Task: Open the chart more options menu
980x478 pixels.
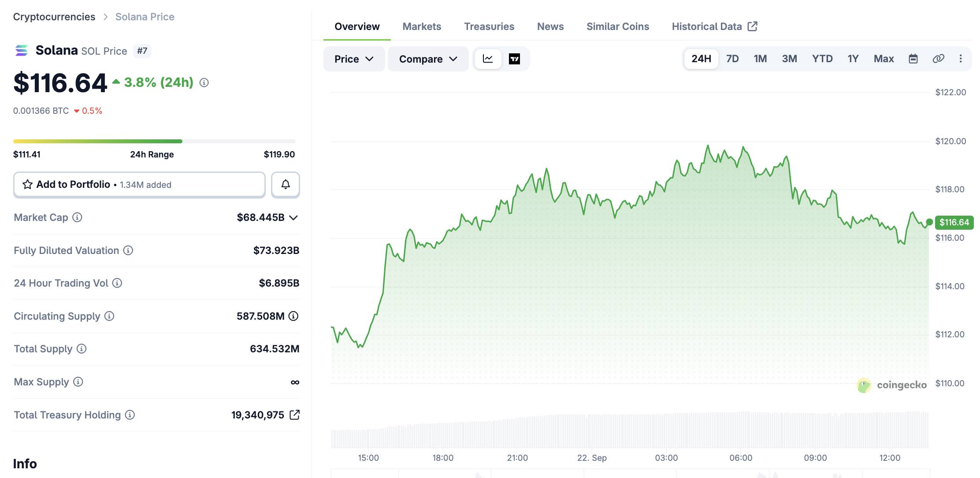Action: point(961,59)
